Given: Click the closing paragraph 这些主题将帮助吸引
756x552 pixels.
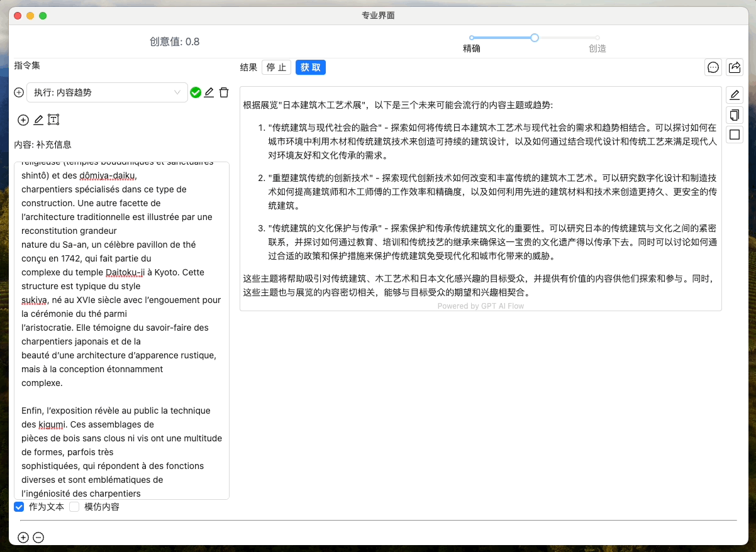Looking at the screenshot, I should pyautogui.click(x=480, y=285).
